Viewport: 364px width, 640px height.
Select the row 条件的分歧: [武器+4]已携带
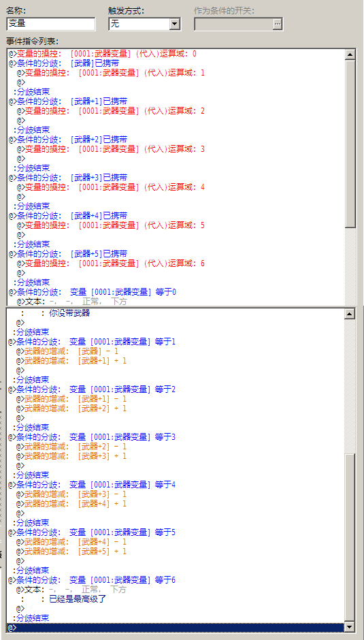click(176, 216)
